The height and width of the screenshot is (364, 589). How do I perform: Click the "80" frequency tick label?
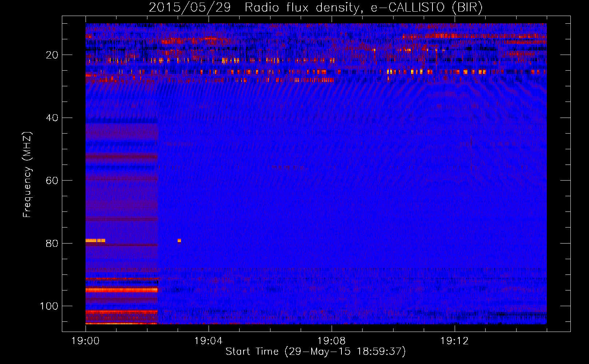coord(52,244)
